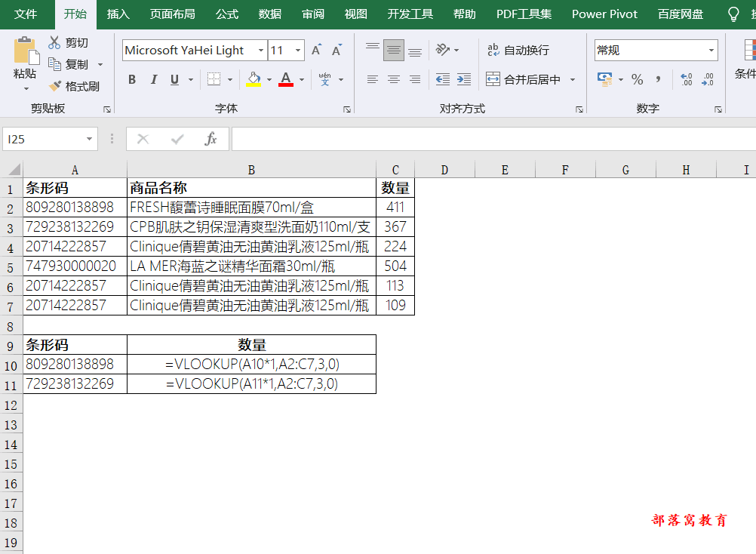756x554 pixels.
Task: Apply percent style format
Action: pyautogui.click(x=637, y=79)
